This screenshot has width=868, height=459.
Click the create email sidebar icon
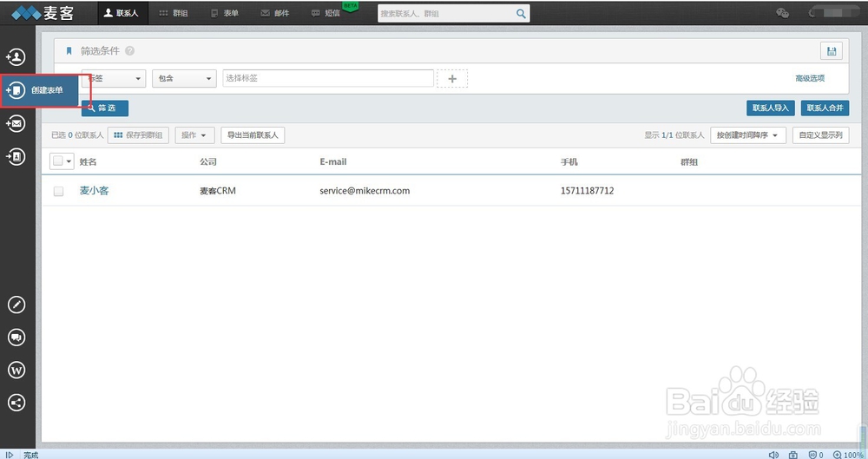pyautogui.click(x=16, y=123)
